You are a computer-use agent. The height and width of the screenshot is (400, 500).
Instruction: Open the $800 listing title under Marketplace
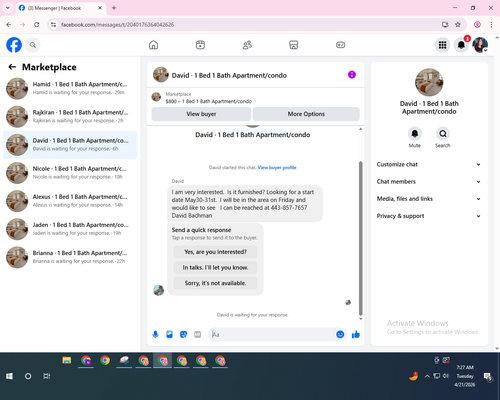209,101
